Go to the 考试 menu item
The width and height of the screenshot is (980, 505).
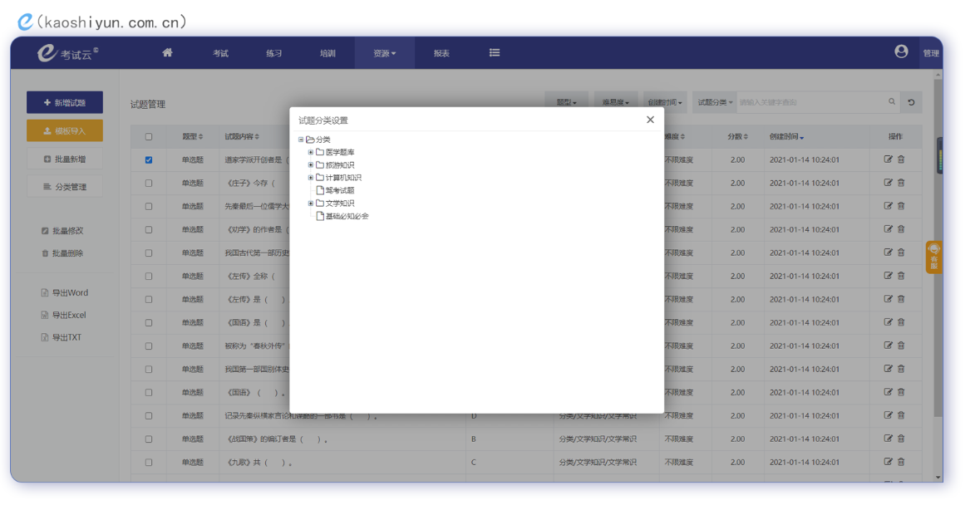click(220, 53)
